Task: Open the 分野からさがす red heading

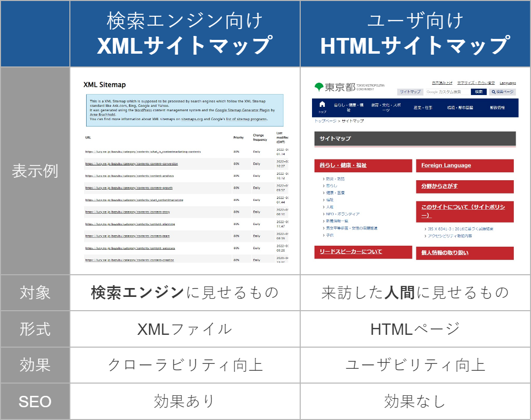Action: [x=439, y=186]
